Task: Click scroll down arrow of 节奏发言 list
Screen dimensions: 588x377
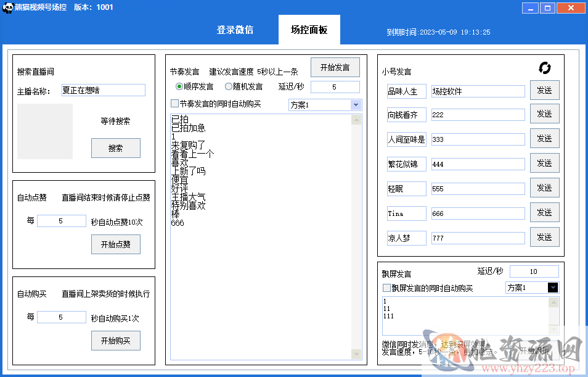Action: tap(356, 354)
